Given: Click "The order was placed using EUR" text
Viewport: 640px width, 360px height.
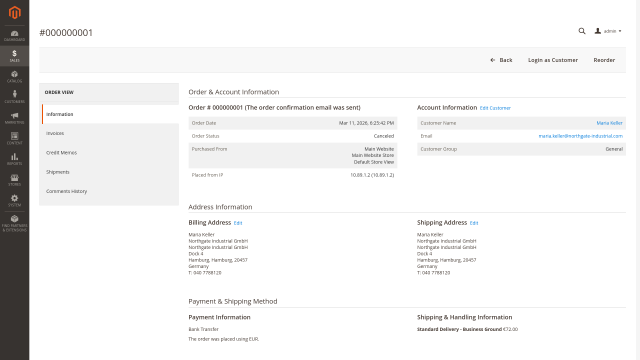Looking at the screenshot, I should 223,339.
